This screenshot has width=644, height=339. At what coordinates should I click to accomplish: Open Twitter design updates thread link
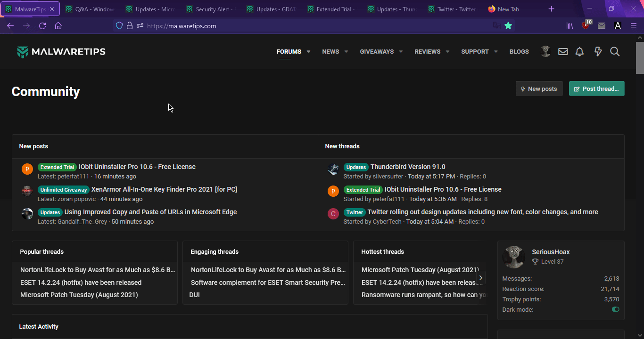(x=483, y=212)
